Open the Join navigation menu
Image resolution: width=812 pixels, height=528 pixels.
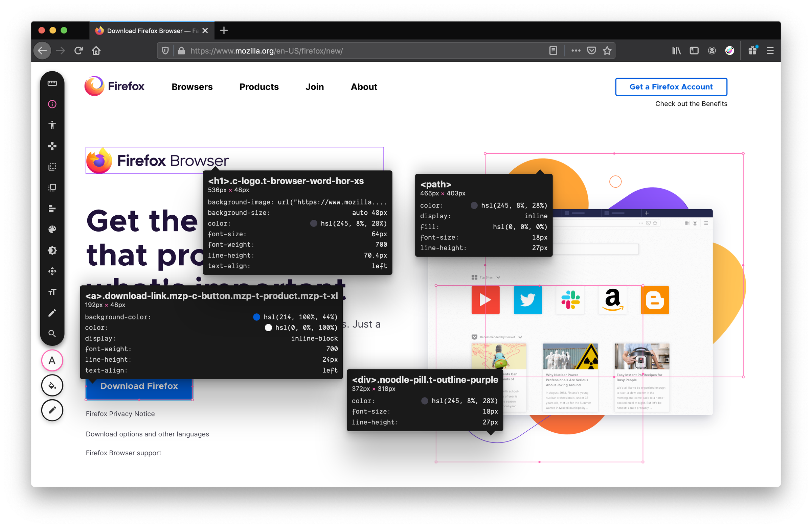tap(315, 87)
